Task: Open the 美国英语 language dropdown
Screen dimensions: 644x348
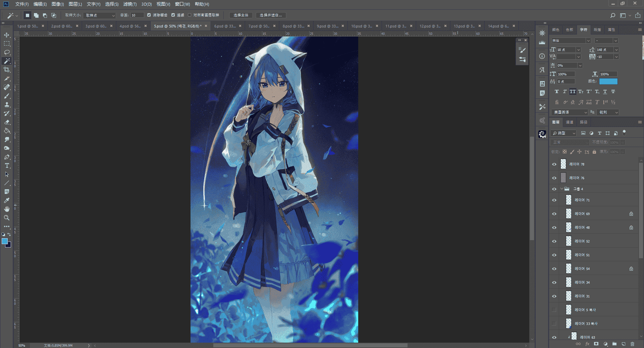Action: (570, 112)
